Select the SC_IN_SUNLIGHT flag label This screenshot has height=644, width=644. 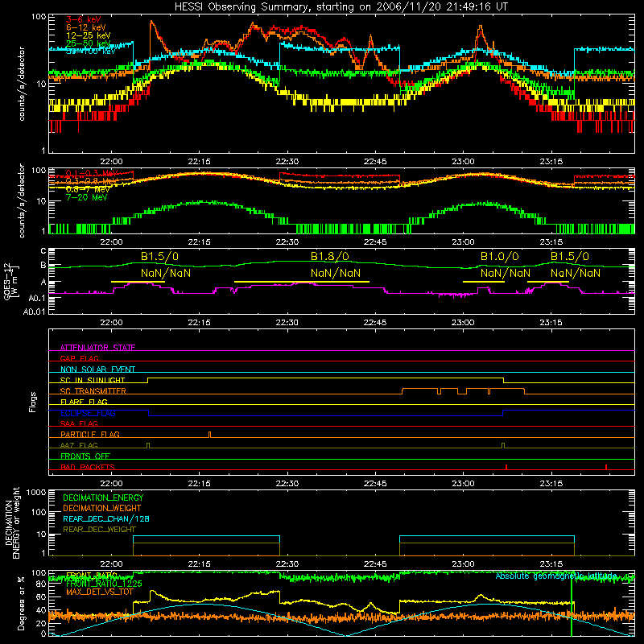93,380
